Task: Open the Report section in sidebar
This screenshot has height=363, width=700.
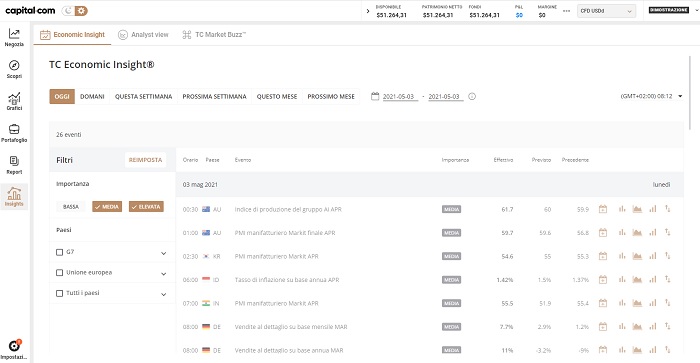Action: pos(14,165)
